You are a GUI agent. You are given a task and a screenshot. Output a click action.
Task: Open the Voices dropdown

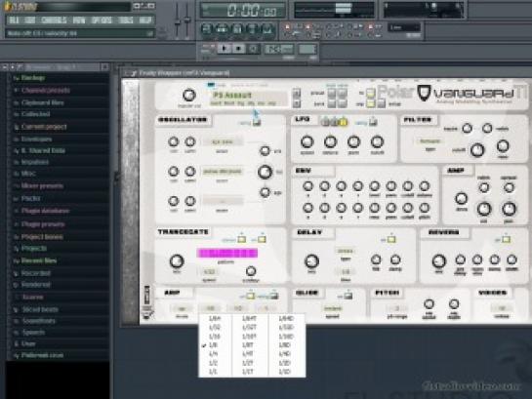[502, 308]
